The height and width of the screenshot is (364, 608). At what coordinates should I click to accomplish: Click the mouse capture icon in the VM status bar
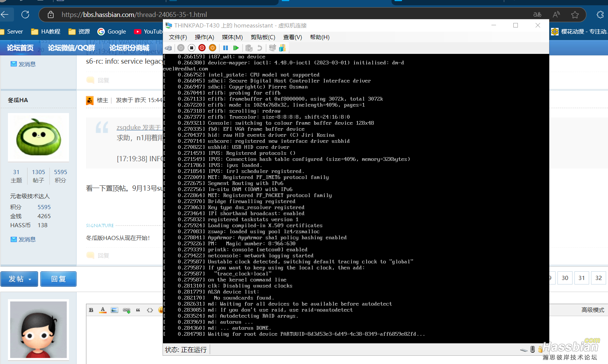click(x=532, y=349)
